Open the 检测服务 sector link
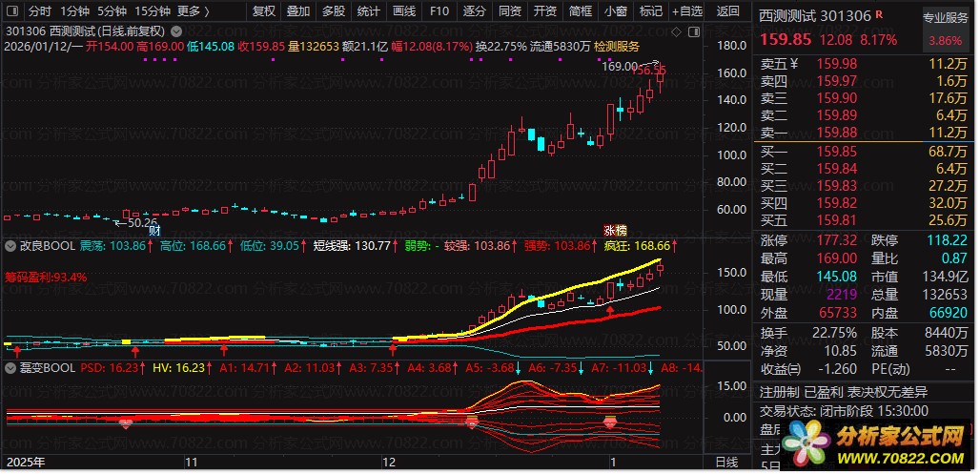Viewport: 980px width, 474px height. pos(617,46)
